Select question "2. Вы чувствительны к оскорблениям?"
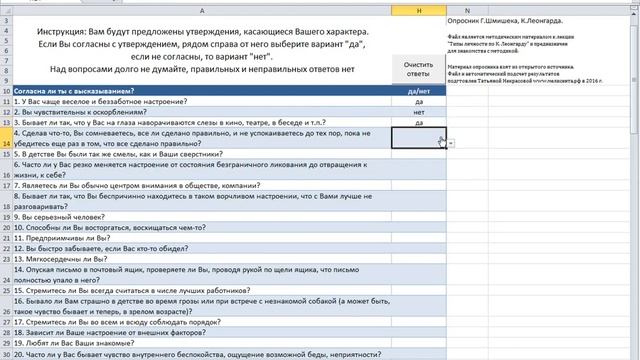The image size is (640, 360). click(202, 112)
